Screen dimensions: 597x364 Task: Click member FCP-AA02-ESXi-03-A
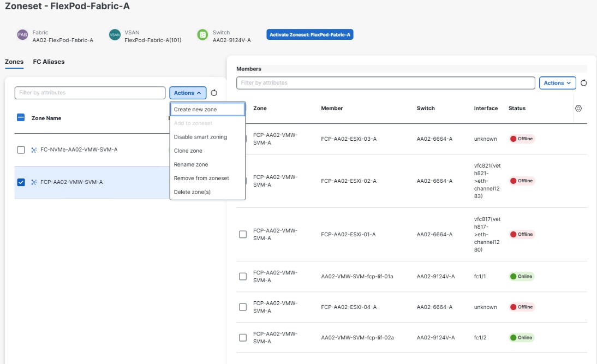[349, 139]
